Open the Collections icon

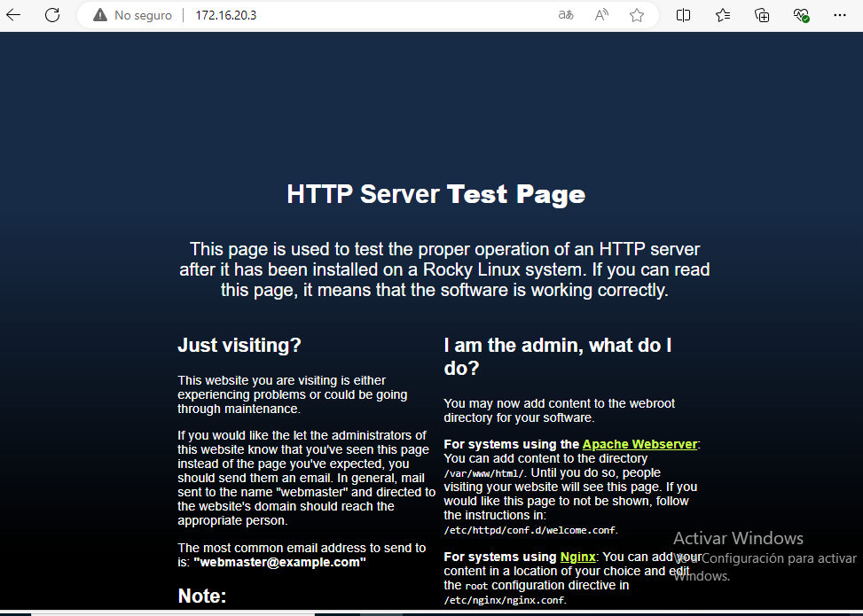[x=762, y=15]
